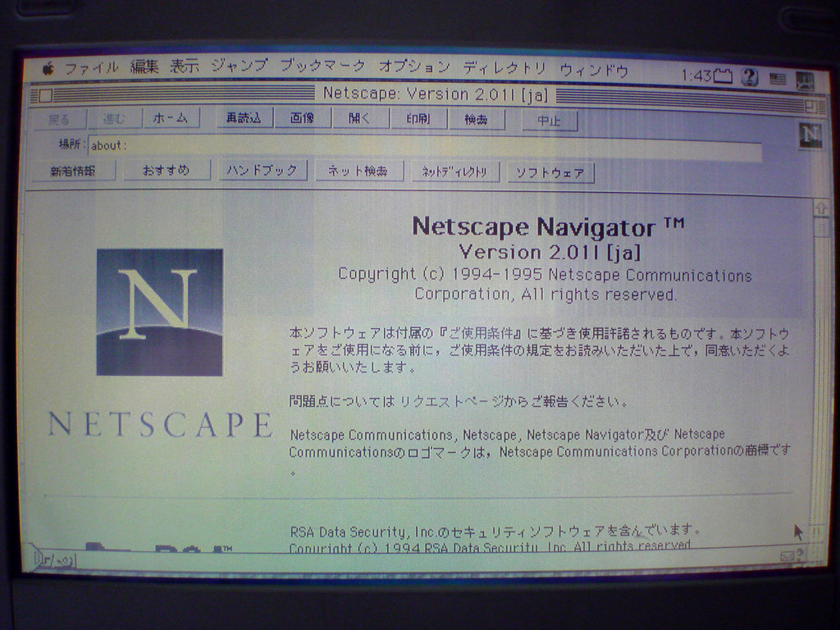The height and width of the screenshot is (630, 840).
Task: Click the Help question mark menu icon
Action: click(x=750, y=78)
